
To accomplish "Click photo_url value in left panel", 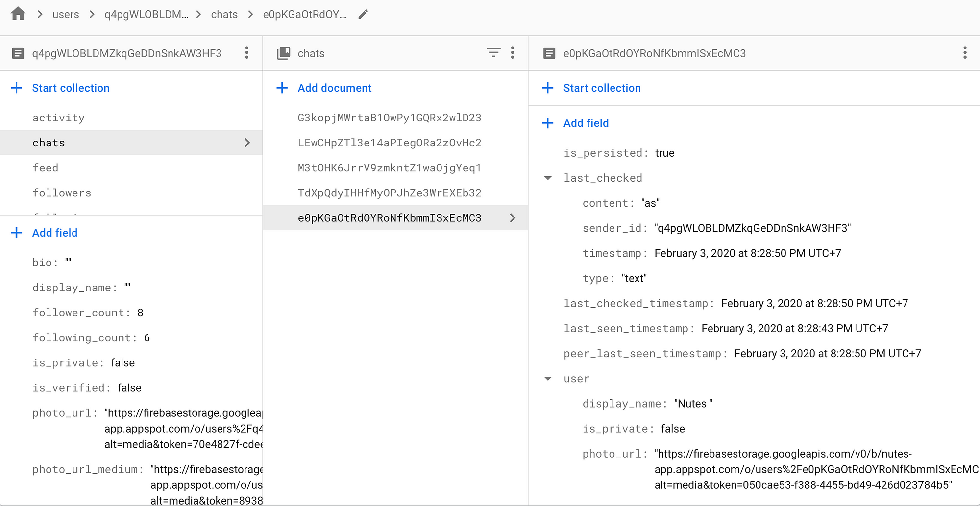I will coord(183,429).
